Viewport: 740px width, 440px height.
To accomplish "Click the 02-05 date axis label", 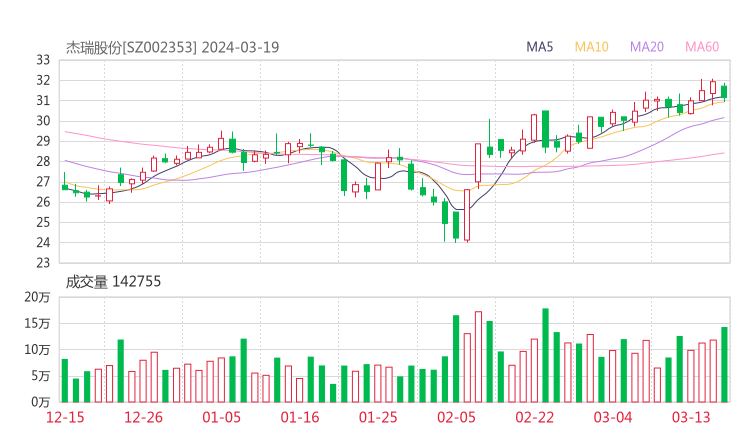I will (456, 417).
